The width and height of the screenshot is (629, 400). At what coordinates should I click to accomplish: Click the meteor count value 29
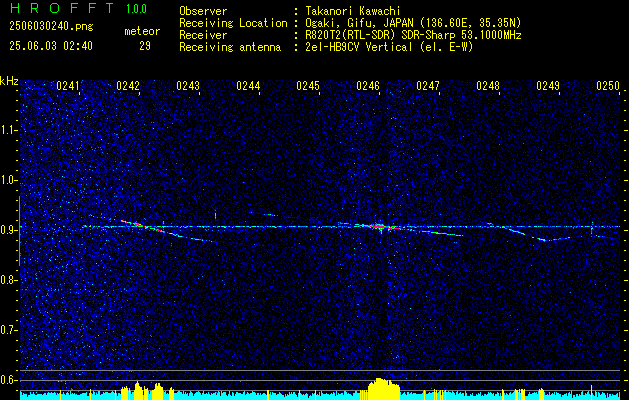(145, 46)
